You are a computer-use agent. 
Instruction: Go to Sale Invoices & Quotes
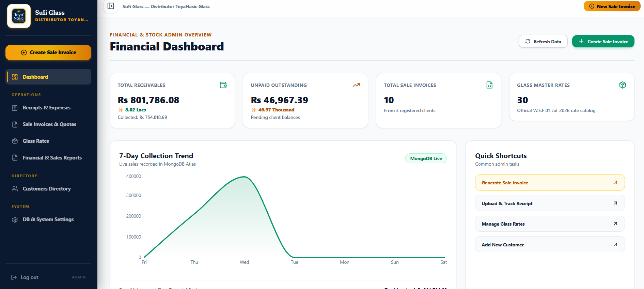point(48,124)
